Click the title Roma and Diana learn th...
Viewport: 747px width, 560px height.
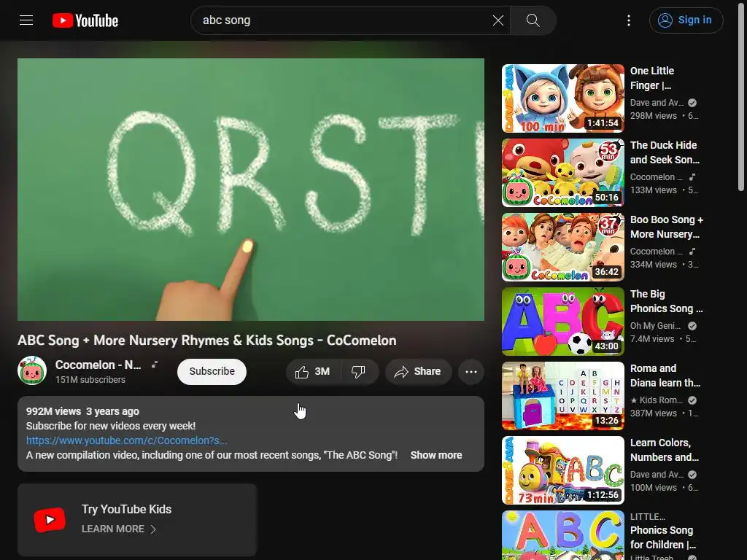pos(665,376)
